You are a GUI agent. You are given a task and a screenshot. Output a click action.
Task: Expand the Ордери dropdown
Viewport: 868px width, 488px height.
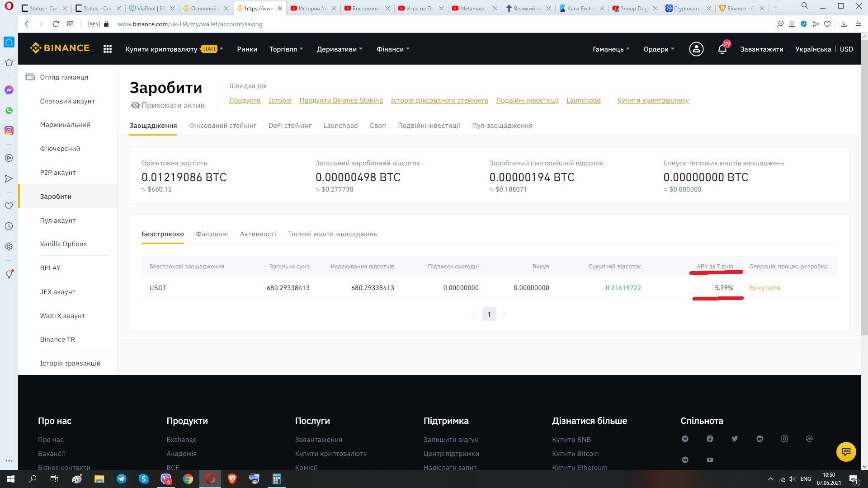[x=659, y=49]
